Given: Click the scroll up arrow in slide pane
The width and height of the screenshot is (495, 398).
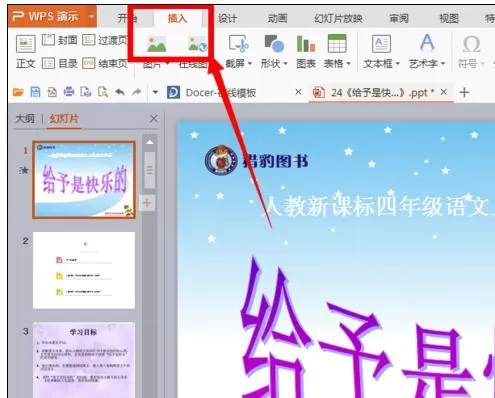Looking at the screenshot, I should [x=150, y=142].
